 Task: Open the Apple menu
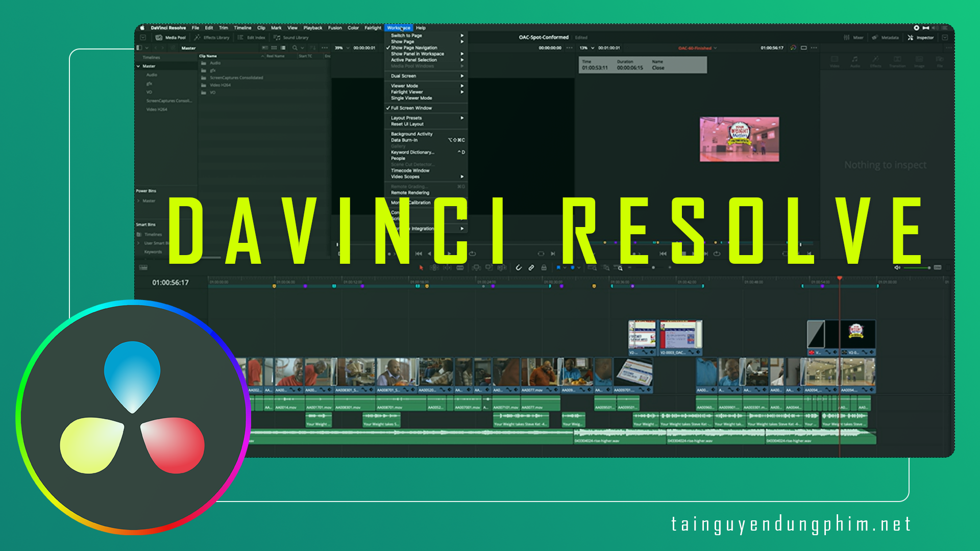coord(142,28)
